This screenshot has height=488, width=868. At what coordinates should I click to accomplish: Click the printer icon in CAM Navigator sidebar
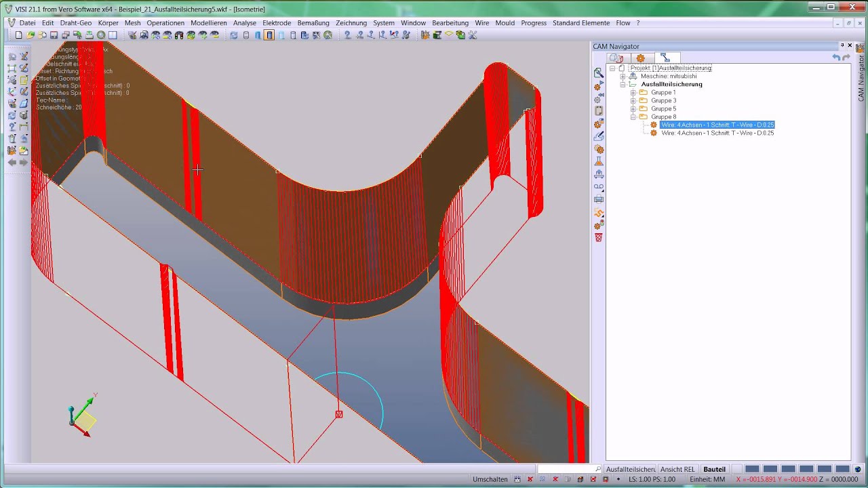pos(599,199)
